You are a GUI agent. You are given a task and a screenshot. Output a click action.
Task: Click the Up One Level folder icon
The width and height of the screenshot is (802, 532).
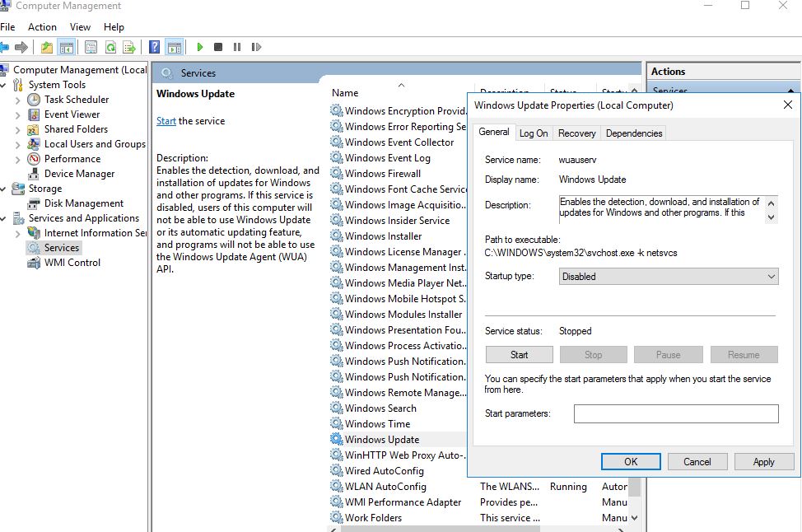coord(47,48)
